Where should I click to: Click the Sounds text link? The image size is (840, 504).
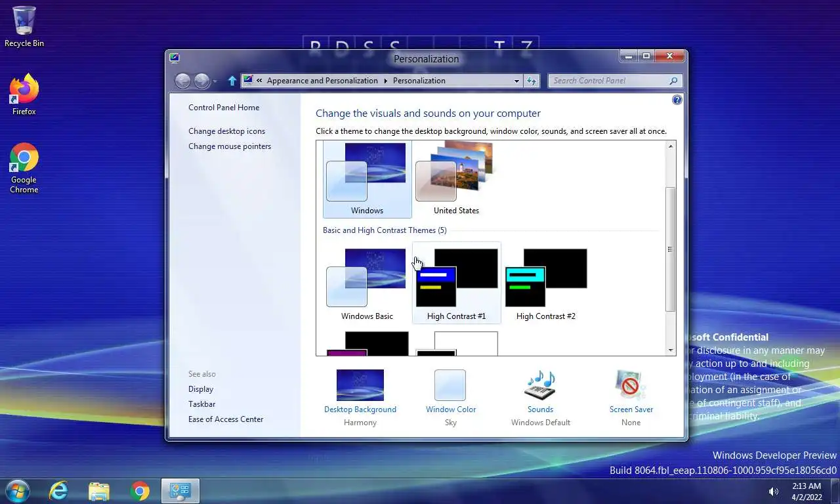point(541,409)
